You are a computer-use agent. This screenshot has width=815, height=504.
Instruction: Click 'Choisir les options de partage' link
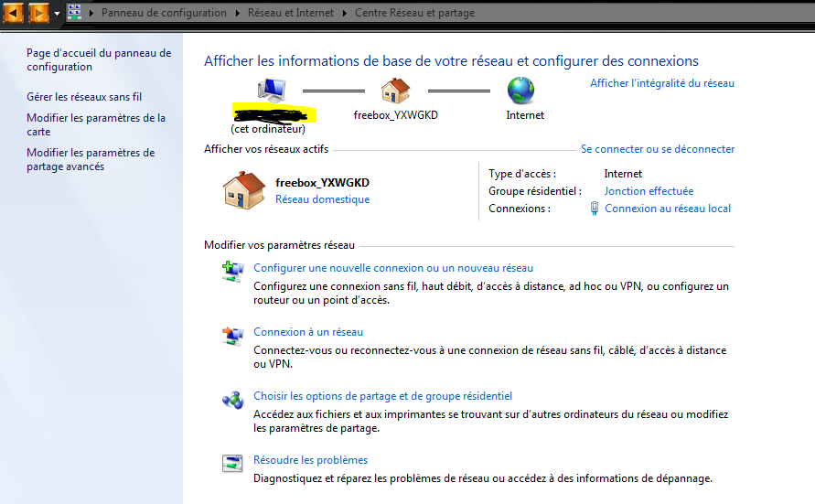click(382, 396)
